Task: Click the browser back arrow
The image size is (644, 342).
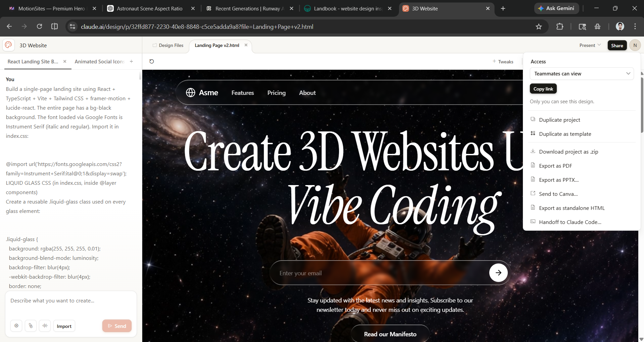Action: click(9, 26)
